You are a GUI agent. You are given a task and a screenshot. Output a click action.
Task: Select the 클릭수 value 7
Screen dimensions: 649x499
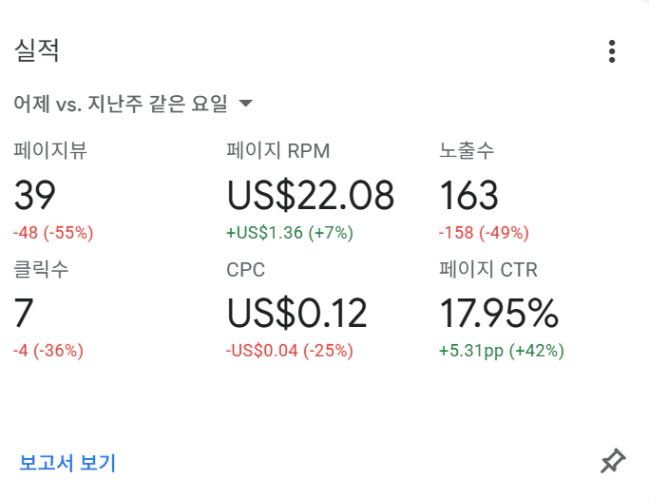(24, 313)
